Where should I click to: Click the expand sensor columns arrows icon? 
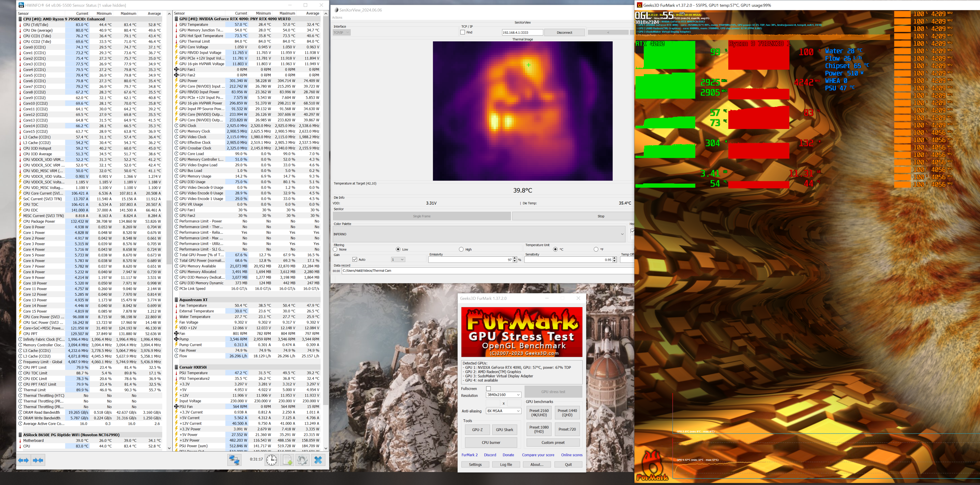(x=23, y=460)
